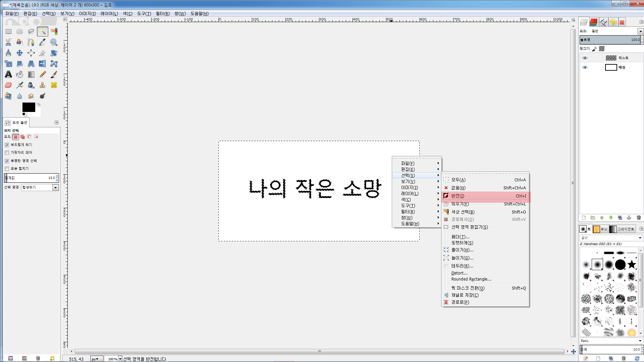Open the layer mode 일반 dropdown
This screenshot has width=644, height=362.
pyautogui.click(x=640, y=31)
